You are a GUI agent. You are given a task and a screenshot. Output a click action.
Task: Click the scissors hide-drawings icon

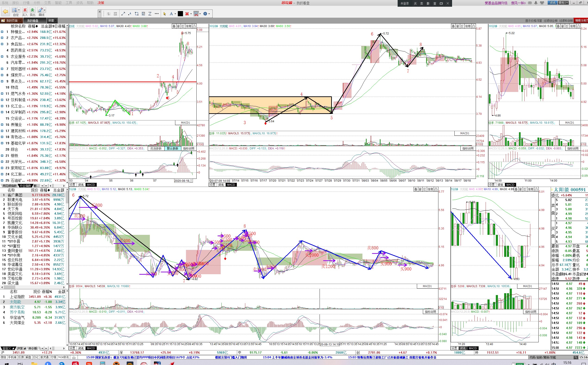196,14
